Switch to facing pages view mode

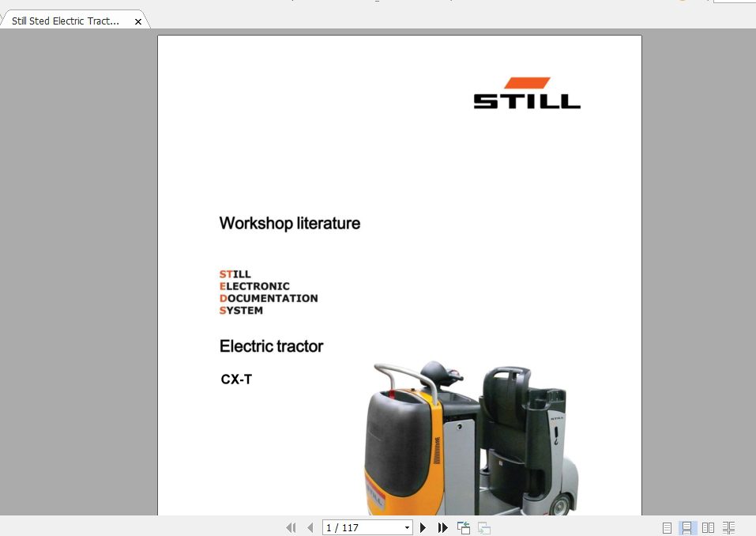pos(708,528)
